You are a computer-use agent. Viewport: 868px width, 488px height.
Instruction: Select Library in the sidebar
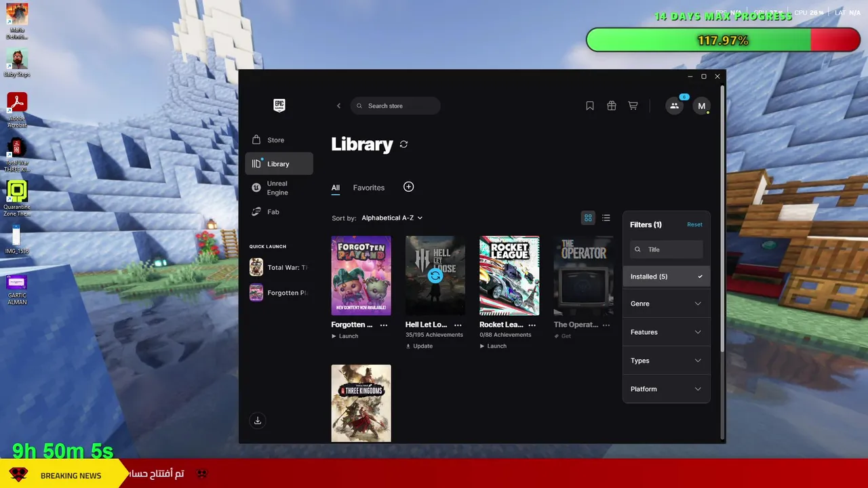click(x=279, y=163)
